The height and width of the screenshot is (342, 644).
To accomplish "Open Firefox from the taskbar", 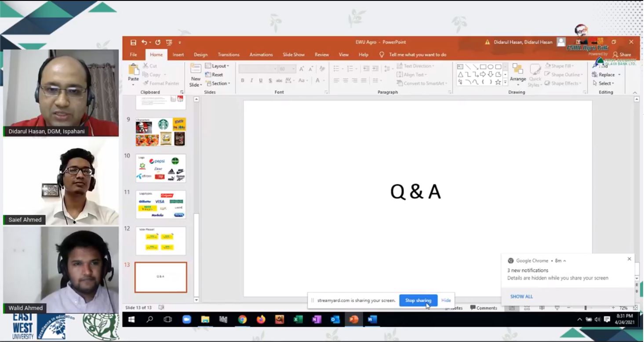I will [261, 320].
